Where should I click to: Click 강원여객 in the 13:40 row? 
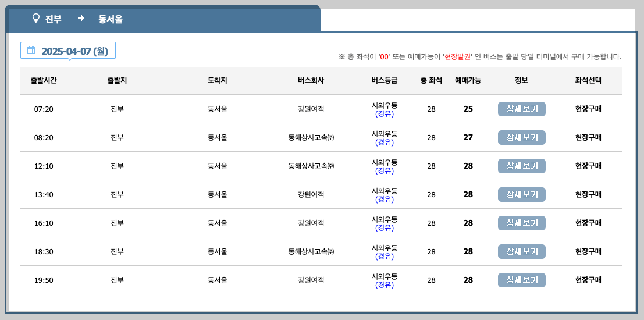(311, 194)
